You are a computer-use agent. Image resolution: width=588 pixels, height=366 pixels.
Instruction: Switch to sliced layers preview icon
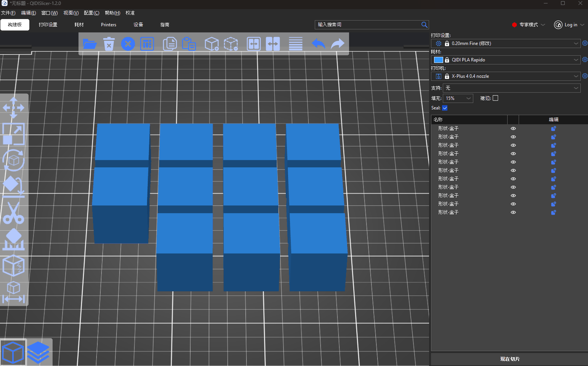(38, 353)
